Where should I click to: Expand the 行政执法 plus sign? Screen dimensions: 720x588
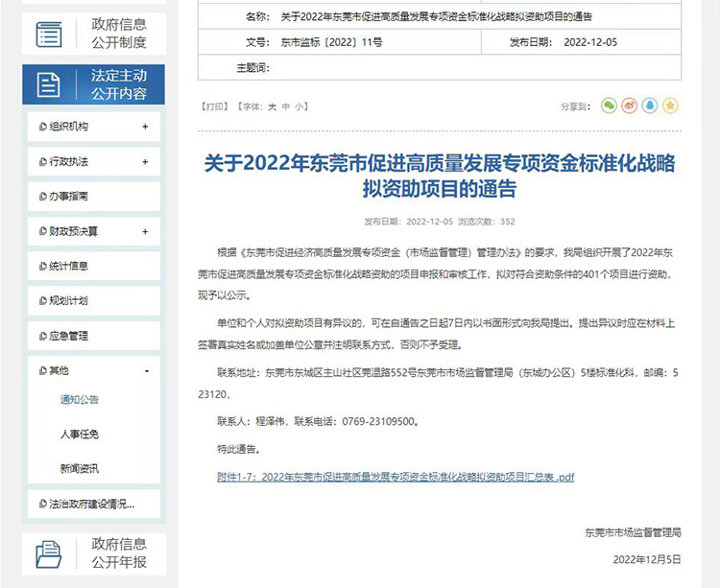tap(145, 162)
